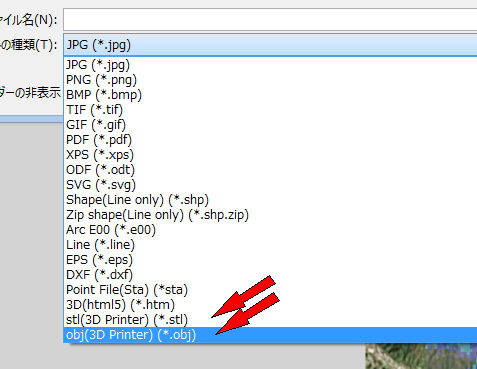This screenshot has height=369, width=477.
Task: Choose PNG (*.png) file type
Action: [x=270, y=80]
